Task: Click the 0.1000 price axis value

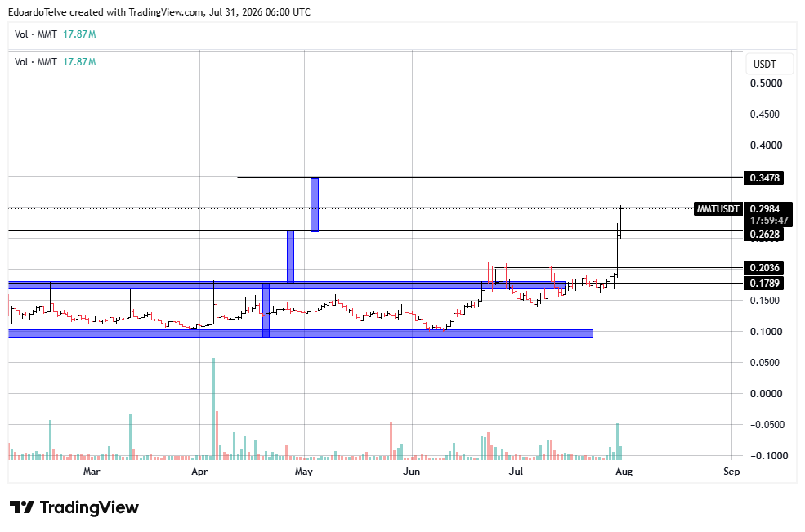Action: tap(766, 332)
